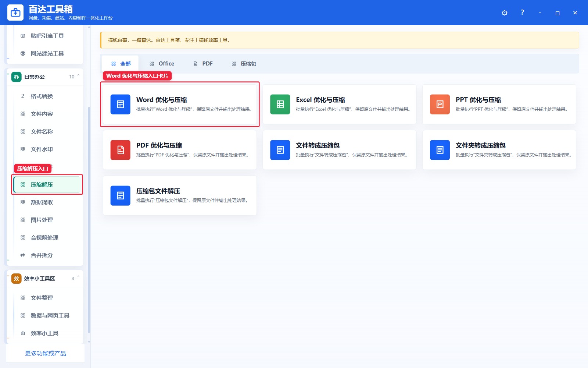Viewport: 588px width, 368px height.
Task: Collapse the 日常办公 group chevron
Action: click(78, 76)
